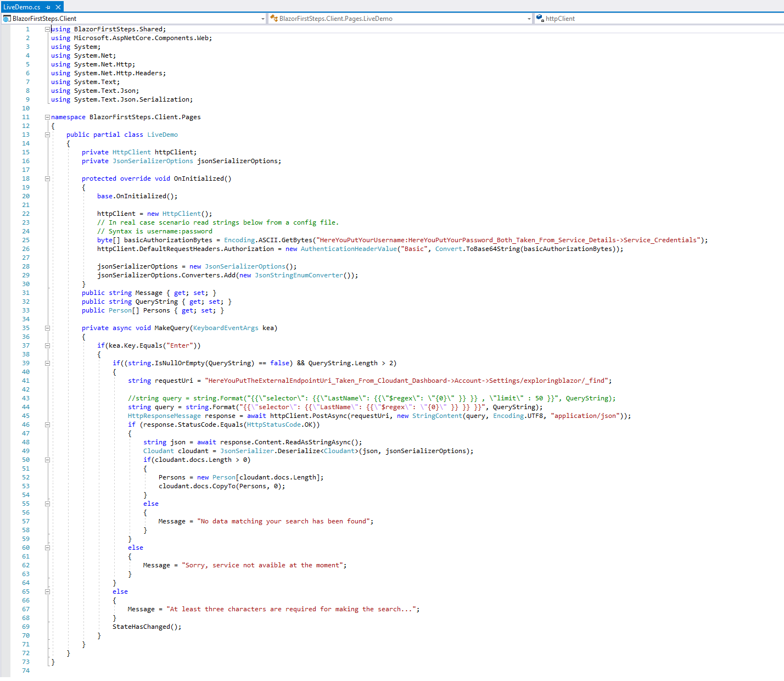This screenshot has height=681, width=784.
Task: Click the QueryString property name on line 32
Action: coord(156,302)
